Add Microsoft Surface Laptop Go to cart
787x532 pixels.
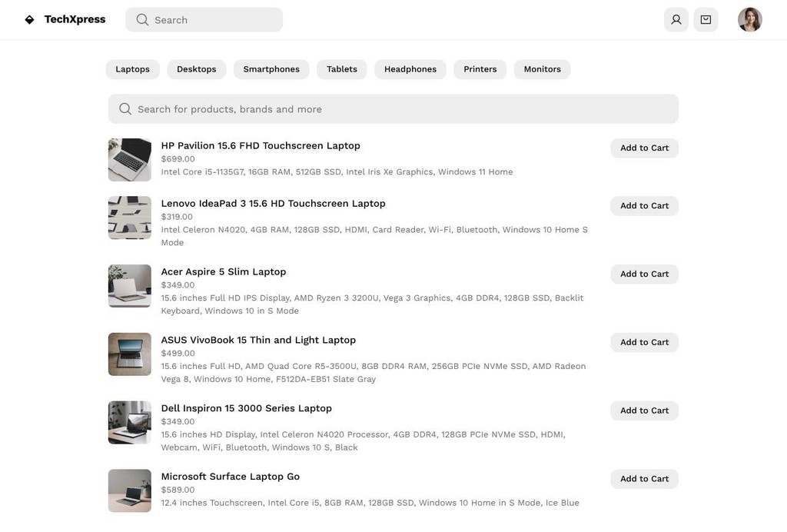coord(645,479)
